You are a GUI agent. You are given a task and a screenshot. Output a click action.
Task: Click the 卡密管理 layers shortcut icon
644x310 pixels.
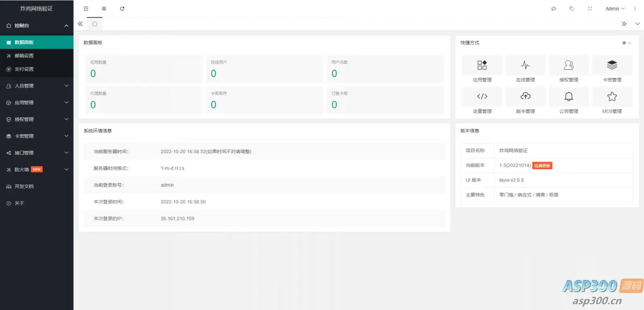tap(612, 65)
